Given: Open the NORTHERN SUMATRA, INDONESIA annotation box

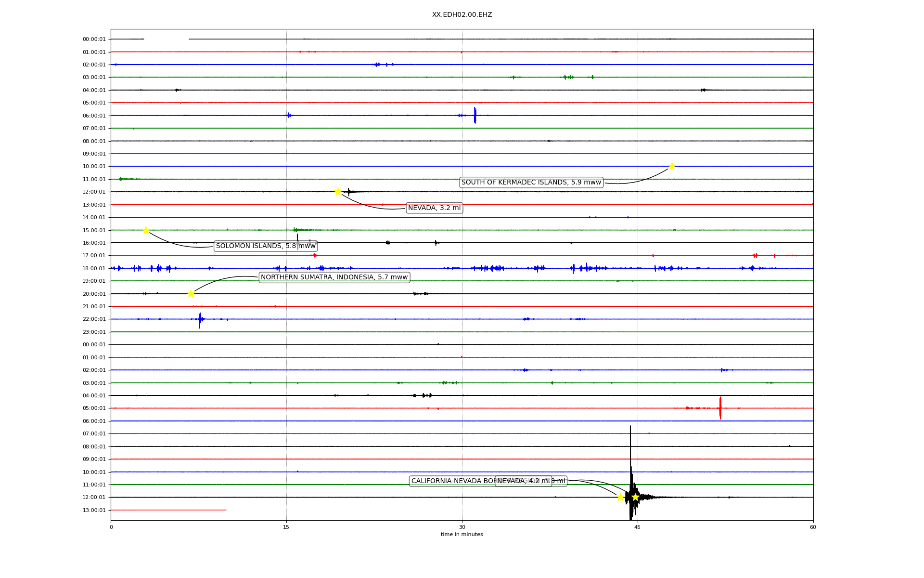Looking at the screenshot, I should click(x=334, y=277).
